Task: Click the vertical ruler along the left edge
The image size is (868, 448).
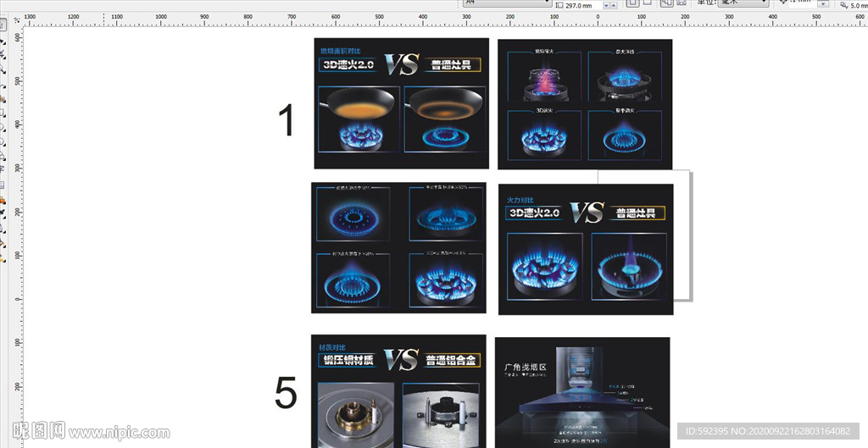Action: tap(17, 238)
